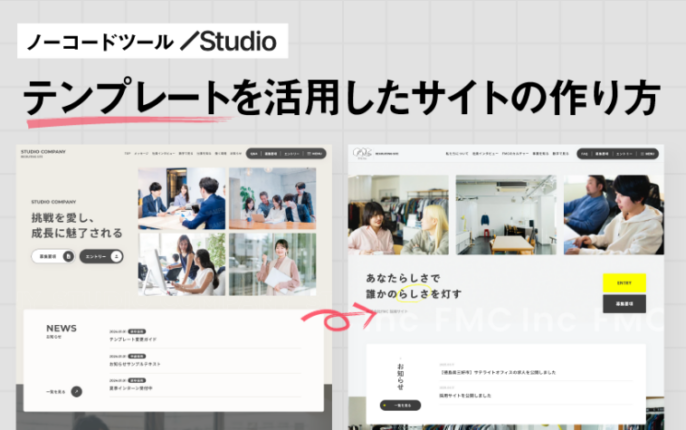Click document icon on white 募集要項 button
This screenshot has width=686, height=430.
68,256
